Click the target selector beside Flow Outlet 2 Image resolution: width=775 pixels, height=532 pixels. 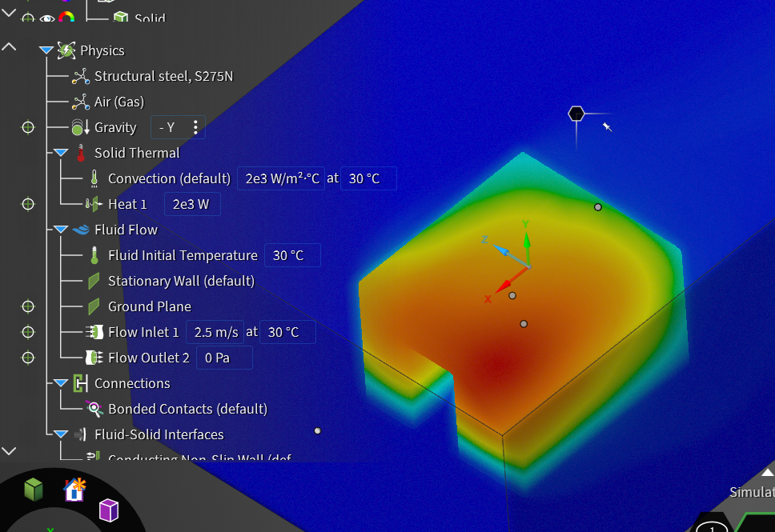point(28,358)
